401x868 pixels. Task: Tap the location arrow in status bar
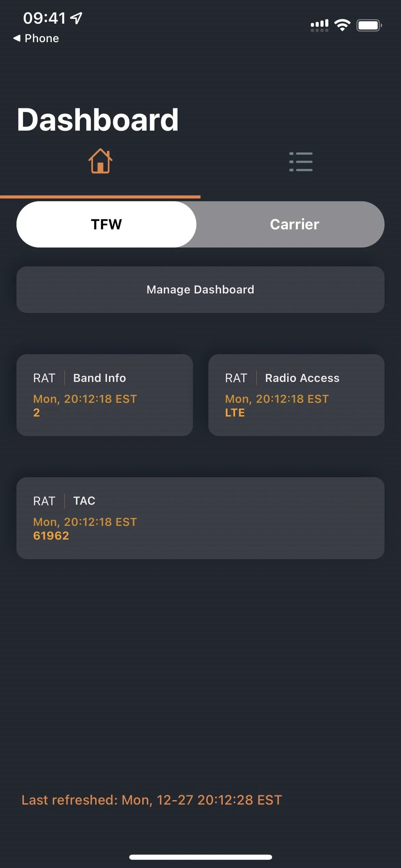(76, 18)
